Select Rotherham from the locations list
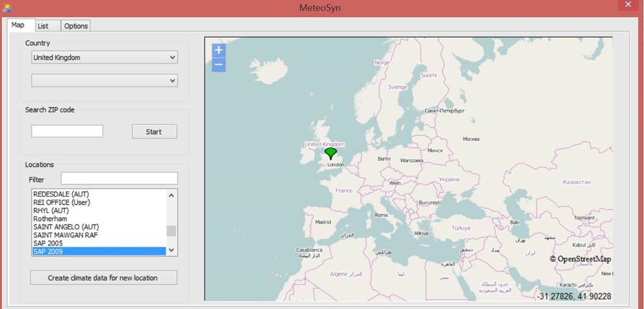Viewport: 644px width, 309px height. coord(50,219)
